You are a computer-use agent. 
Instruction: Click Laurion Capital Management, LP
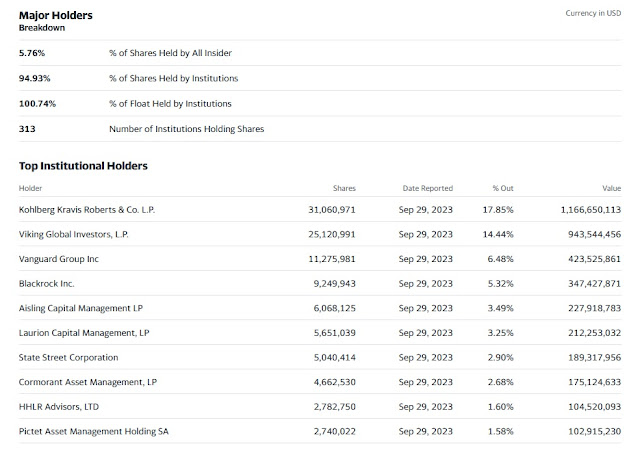84,333
